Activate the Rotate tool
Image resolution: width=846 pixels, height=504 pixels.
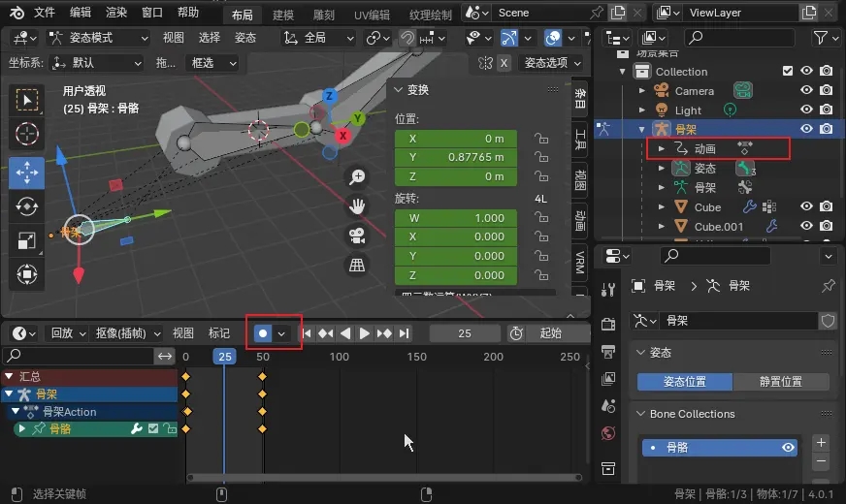coord(27,206)
